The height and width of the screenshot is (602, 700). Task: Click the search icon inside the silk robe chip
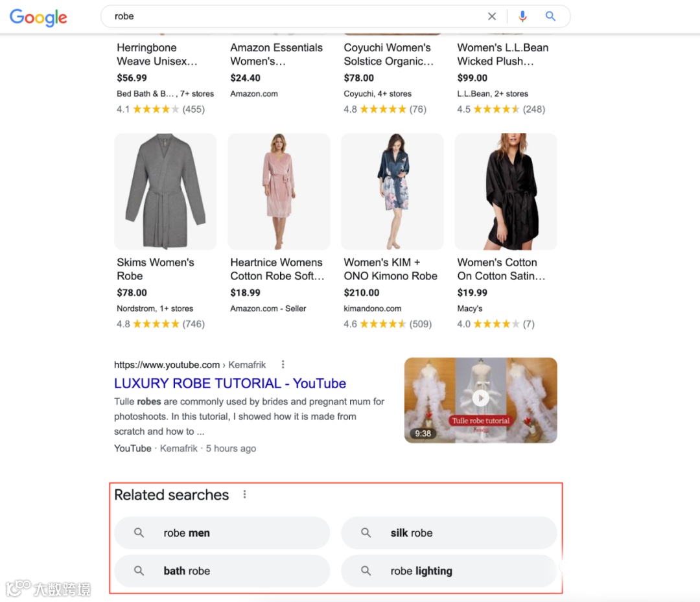[x=366, y=532]
